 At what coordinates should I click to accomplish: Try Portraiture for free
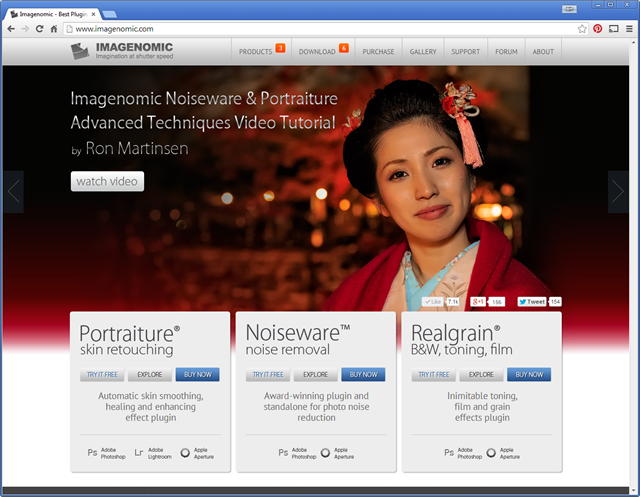click(x=102, y=375)
